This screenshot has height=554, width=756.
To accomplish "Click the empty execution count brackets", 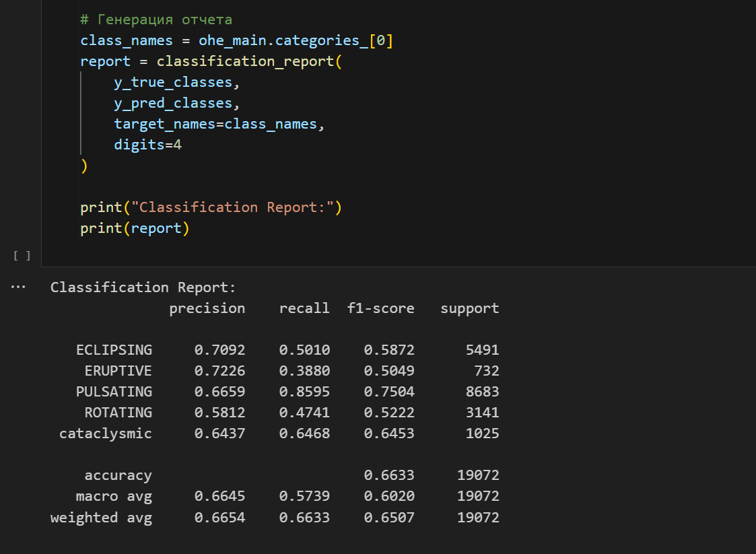I will pyautogui.click(x=22, y=255).
